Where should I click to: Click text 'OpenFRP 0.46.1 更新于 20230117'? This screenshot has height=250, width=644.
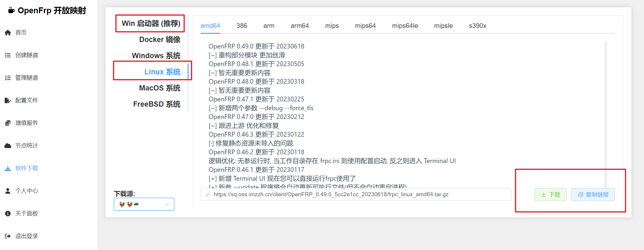[x=256, y=170]
